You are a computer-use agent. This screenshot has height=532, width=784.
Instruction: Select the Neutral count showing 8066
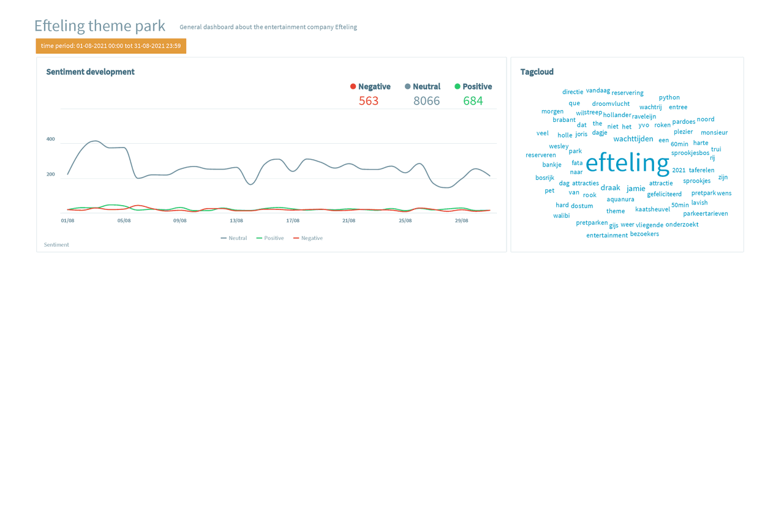[426, 100]
